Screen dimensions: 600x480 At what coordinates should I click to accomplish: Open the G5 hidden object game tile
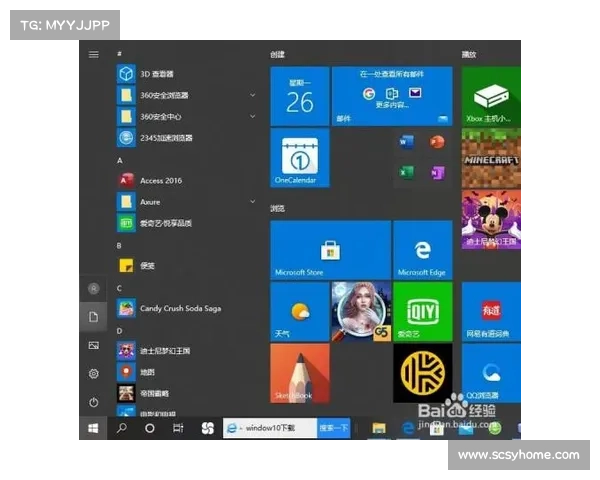[x=361, y=312]
